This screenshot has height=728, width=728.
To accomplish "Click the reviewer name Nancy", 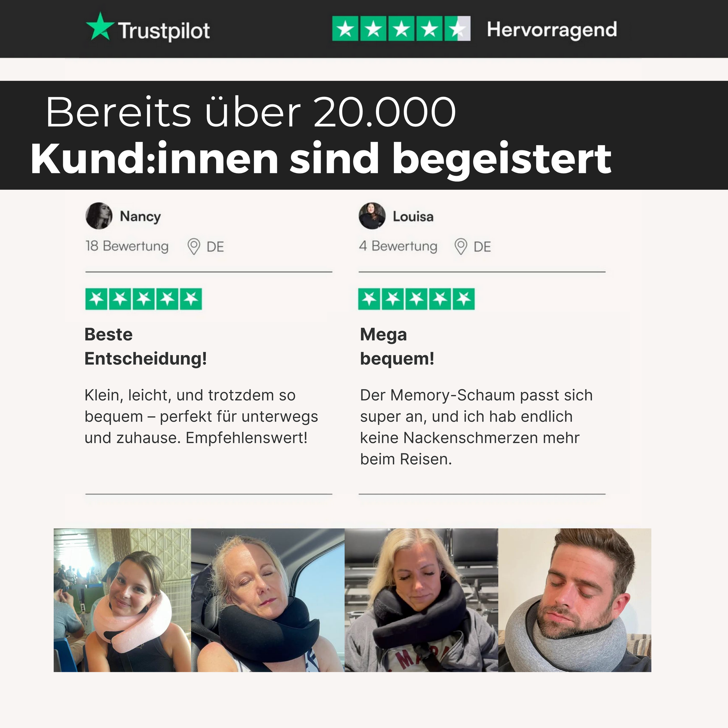I will 140,217.
